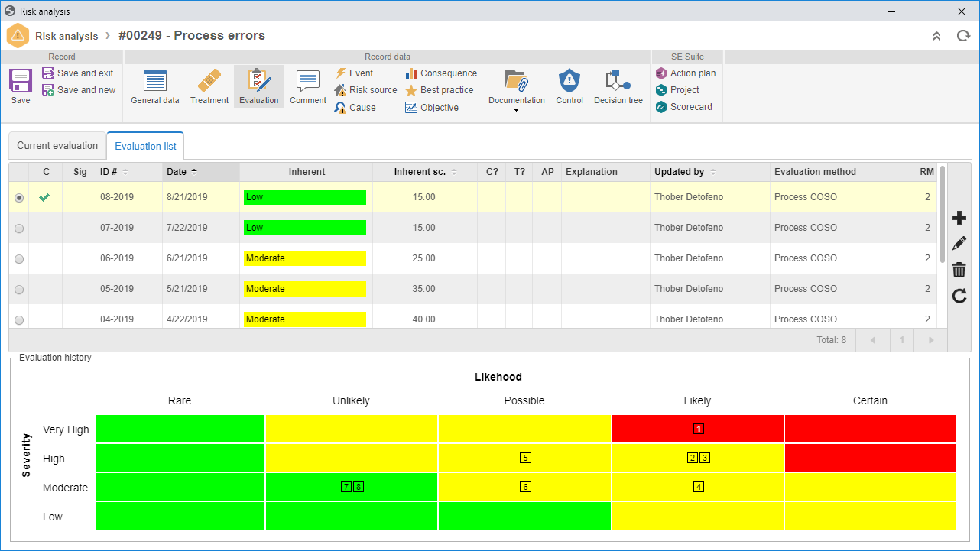This screenshot has width=980, height=551.
Task: Go to previous page of evaluations
Action: (872, 340)
